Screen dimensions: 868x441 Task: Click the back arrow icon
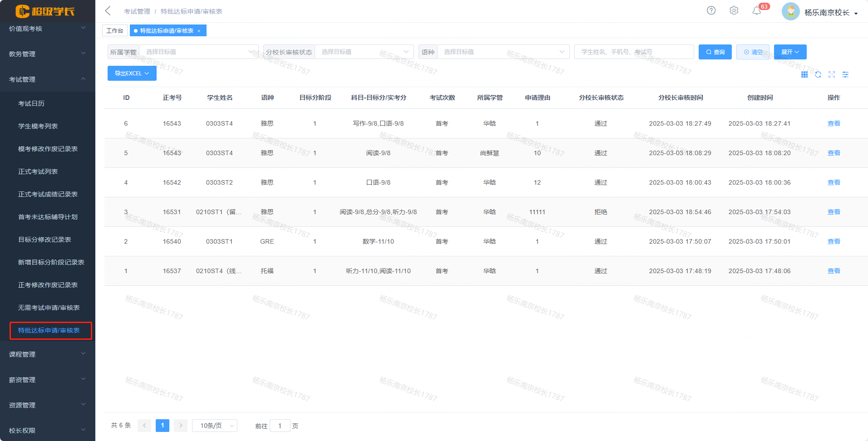108,11
